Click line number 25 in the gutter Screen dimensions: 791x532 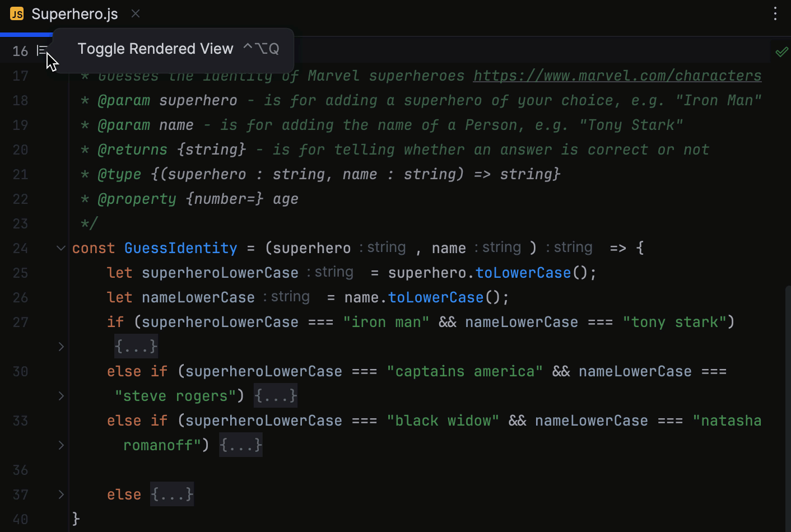coord(20,273)
